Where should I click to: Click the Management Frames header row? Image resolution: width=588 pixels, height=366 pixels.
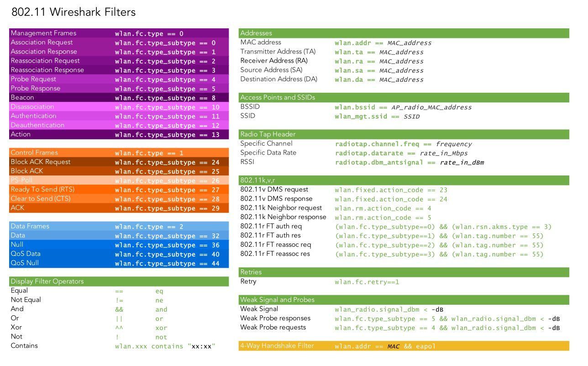[119, 33]
